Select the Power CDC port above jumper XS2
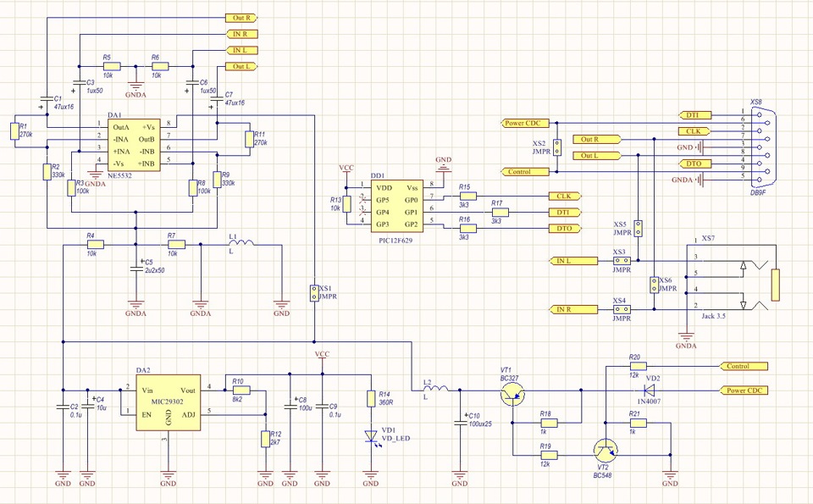This screenshot has height=504, width=813. [525, 124]
